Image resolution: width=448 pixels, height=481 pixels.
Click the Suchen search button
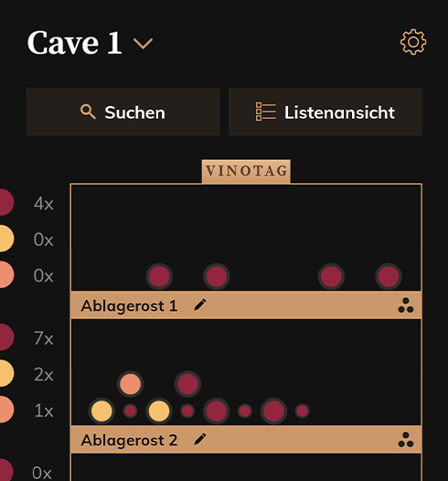pyautogui.click(x=123, y=112)
